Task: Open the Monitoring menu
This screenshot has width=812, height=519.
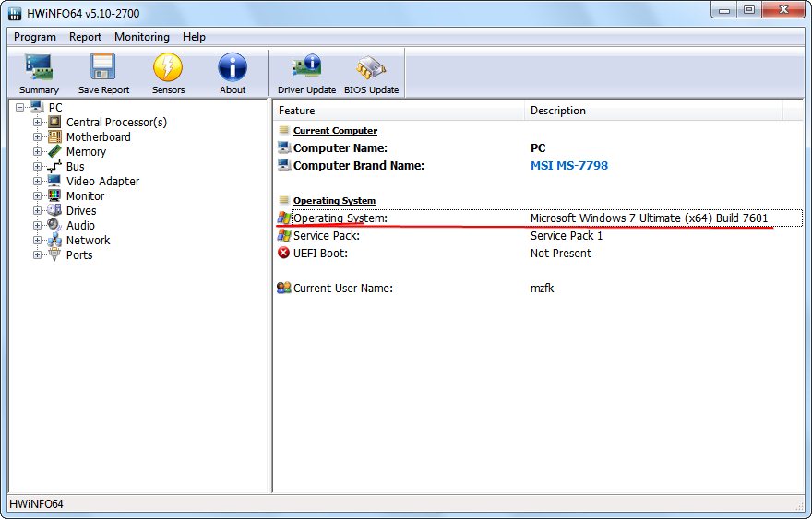Action: click(x=141, y=37)
